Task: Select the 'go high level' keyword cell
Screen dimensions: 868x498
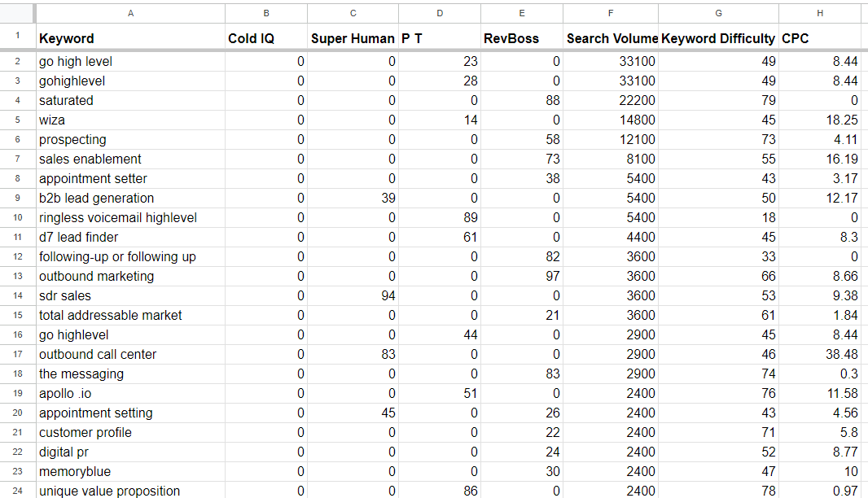Action: tap(130, 61)
